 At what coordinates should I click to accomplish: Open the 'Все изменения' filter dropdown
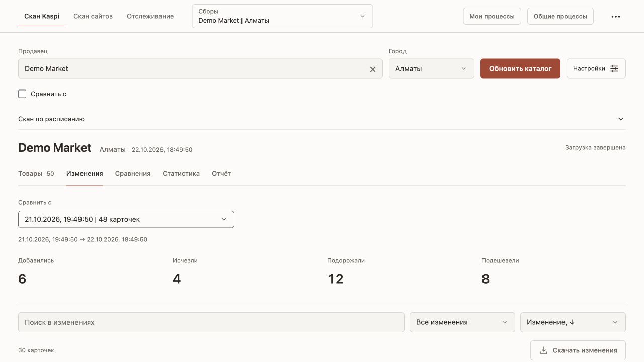tap(462, 322)
